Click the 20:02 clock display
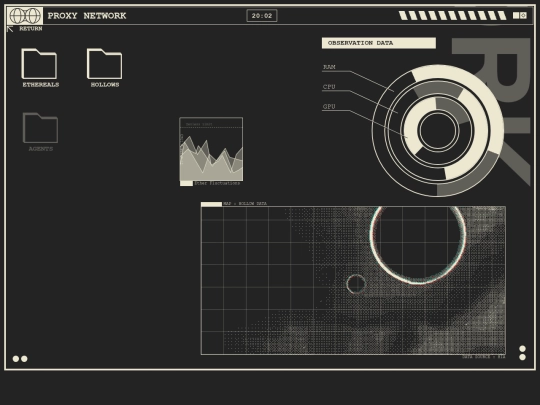Viewport: 540px width, 405px height. (x=262, y=16)
